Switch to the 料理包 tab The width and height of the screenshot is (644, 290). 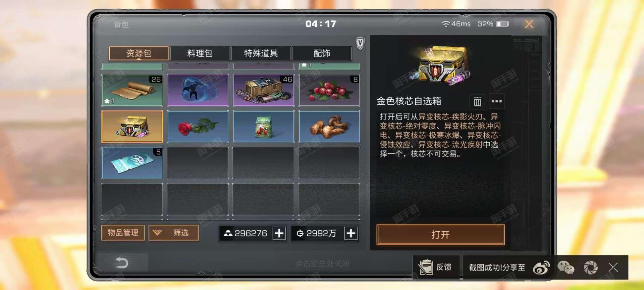coord(200,53)
